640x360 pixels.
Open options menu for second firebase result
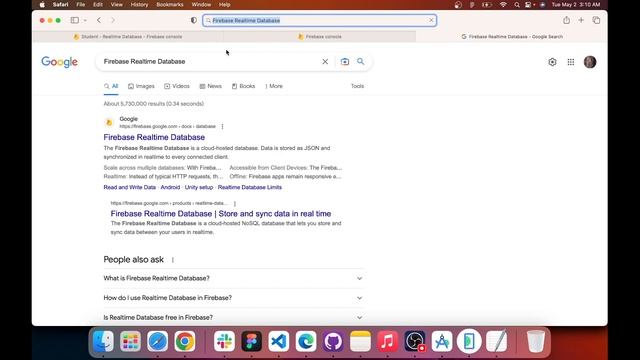pos(235,203)
